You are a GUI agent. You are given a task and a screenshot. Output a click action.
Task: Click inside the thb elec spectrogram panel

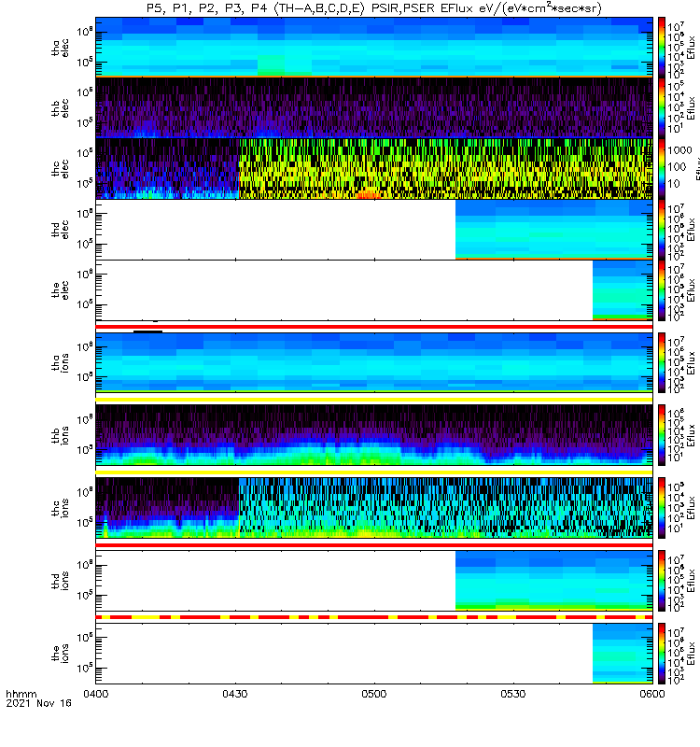374,107
